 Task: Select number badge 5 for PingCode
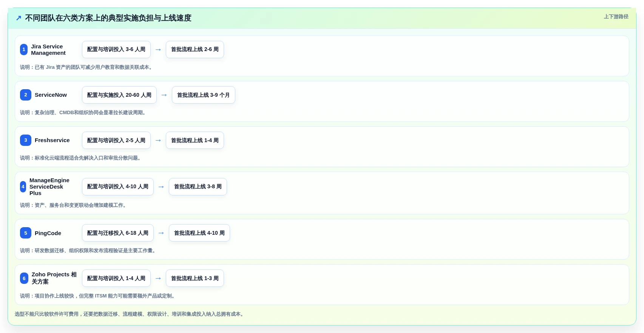point(26,233)
